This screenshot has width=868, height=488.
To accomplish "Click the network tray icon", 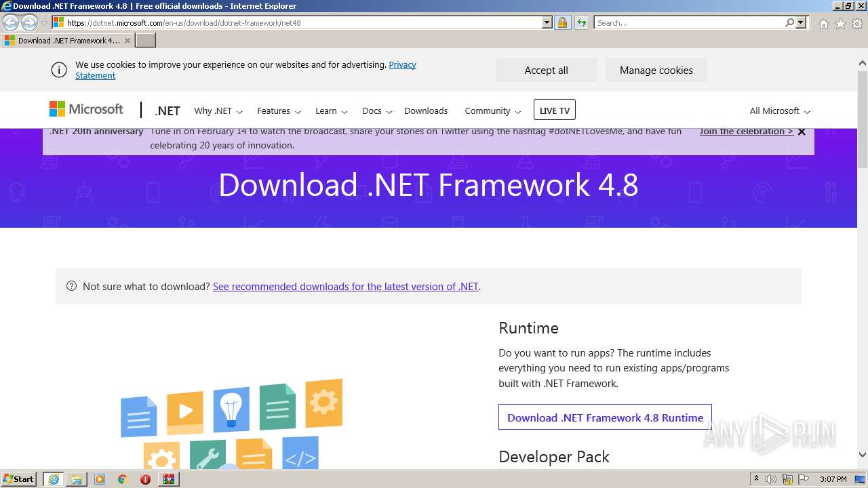I will 787,479.
